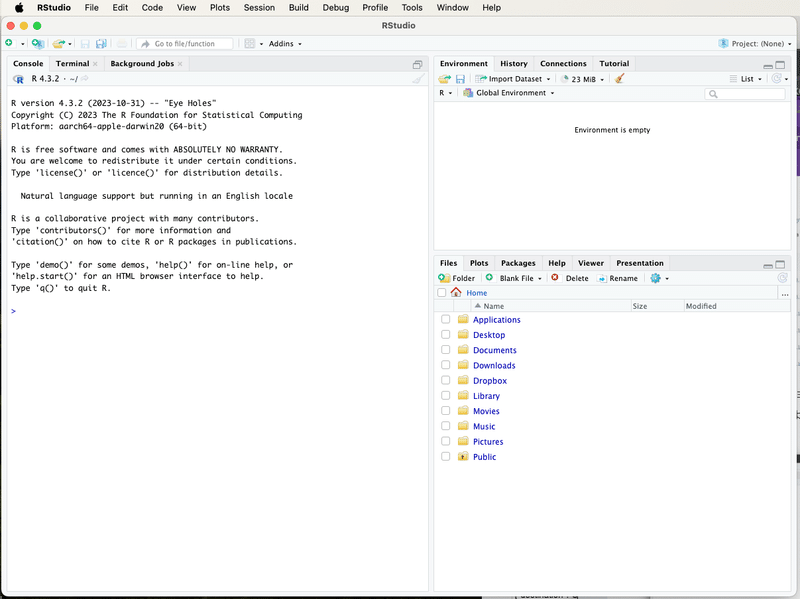The width and height of the screenshot is (800, 599).
Task: Switch to the Terminal tab
Action: coord(72,64)
